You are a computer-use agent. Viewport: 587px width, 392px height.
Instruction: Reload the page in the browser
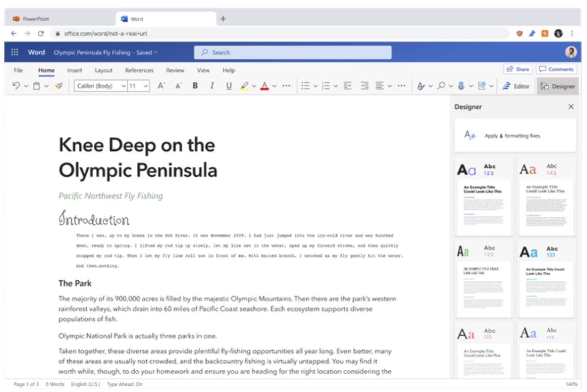tap(41, 33)
